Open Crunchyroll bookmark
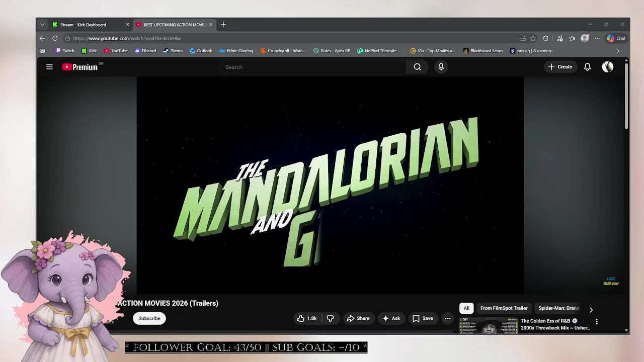The image size is (644, 362). tap(283, 51)
